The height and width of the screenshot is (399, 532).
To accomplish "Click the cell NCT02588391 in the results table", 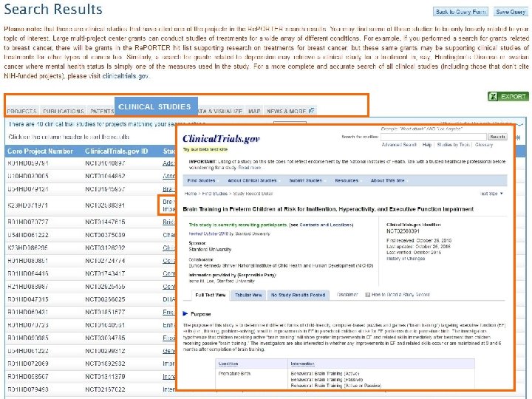I will point(105,205).
